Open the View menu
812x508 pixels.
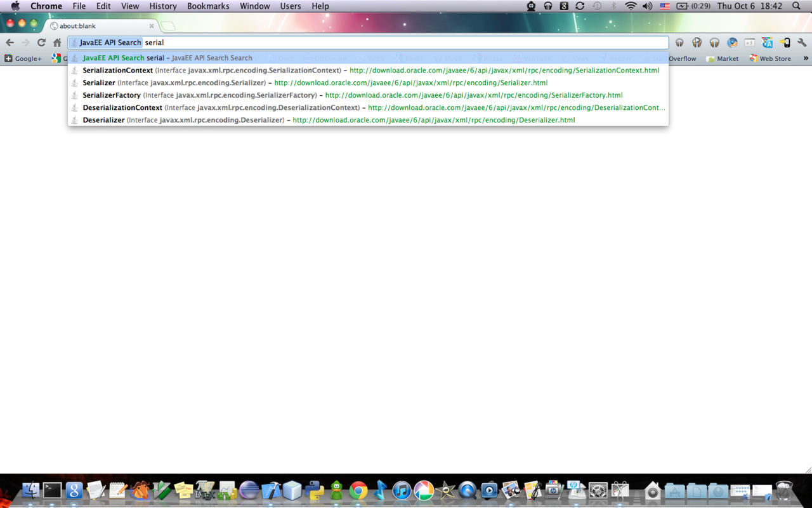tap(130, 6)
